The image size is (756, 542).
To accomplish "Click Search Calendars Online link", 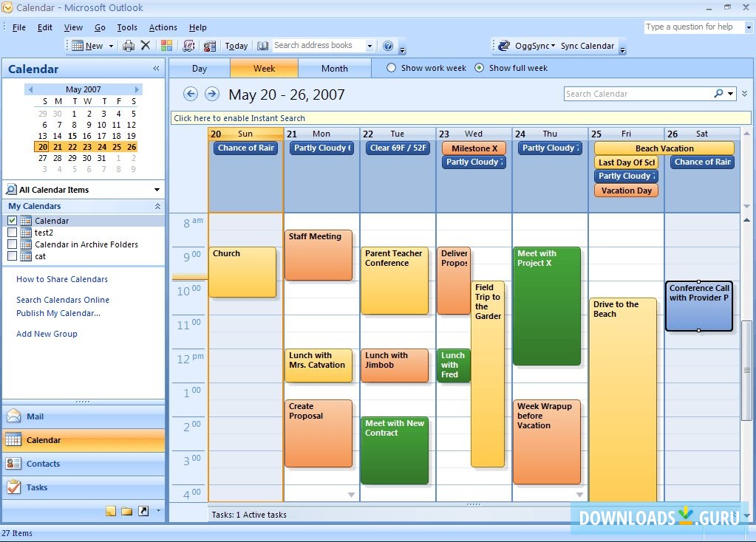I will coord(63,300).
